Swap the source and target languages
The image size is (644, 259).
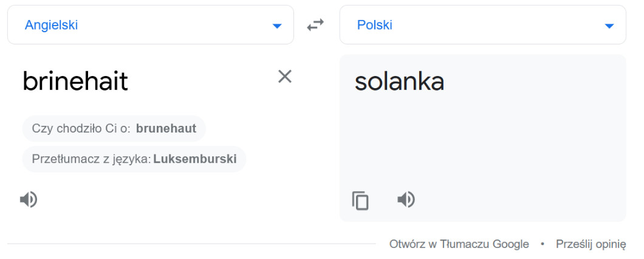click(315, 25)
